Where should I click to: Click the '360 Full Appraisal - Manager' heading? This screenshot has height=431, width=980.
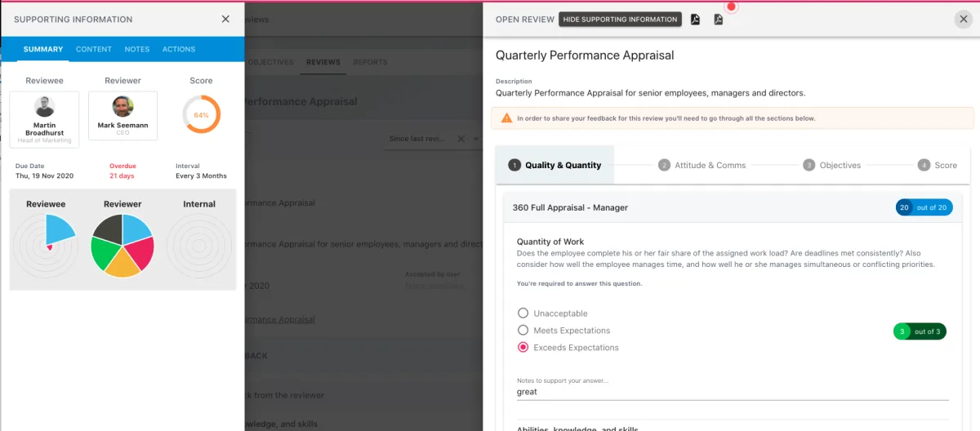click(x=570, y=207)
